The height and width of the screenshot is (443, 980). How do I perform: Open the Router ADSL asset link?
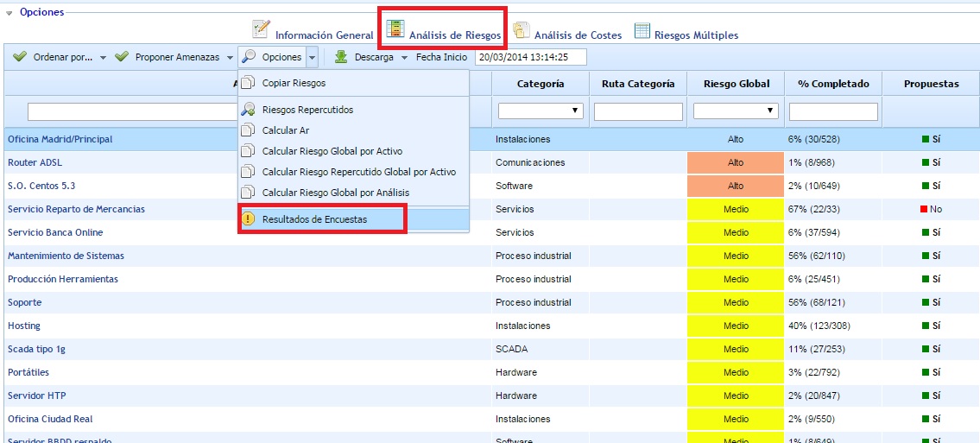click(35, 162)
